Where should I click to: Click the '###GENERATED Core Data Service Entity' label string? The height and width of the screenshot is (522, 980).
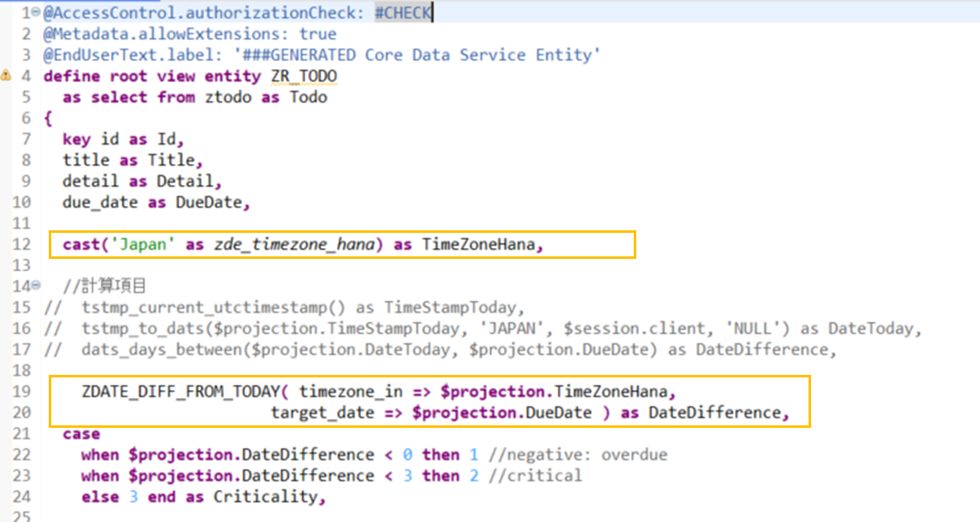click(417, 55)
